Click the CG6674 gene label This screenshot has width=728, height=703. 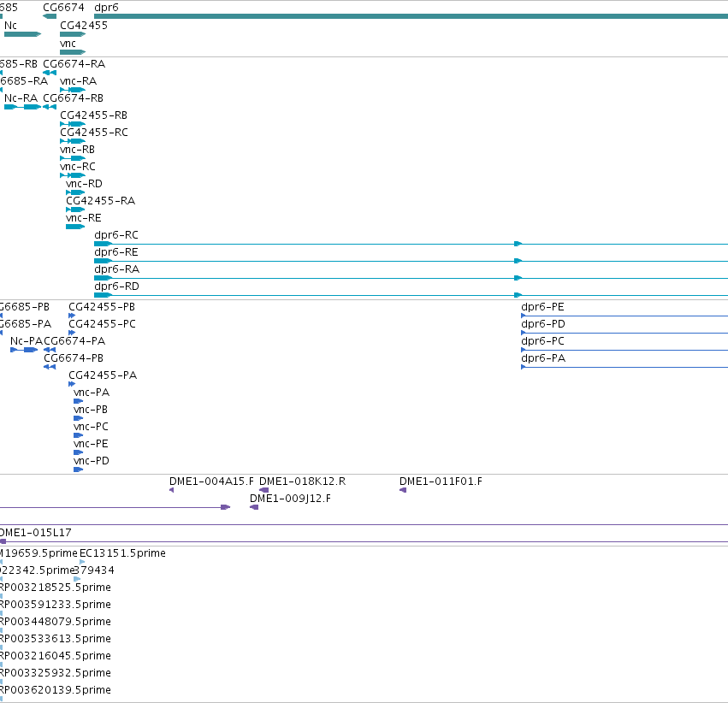tap(63, 8)
